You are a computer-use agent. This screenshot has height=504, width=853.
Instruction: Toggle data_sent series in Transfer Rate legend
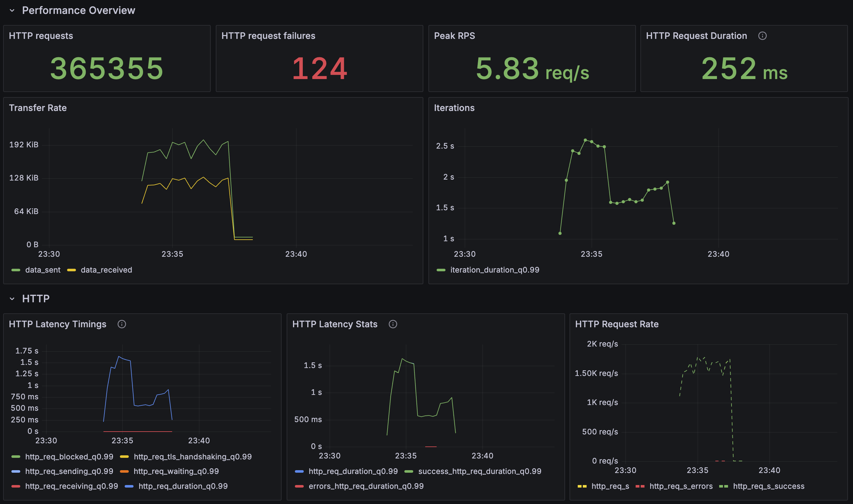tap(42, 270)
